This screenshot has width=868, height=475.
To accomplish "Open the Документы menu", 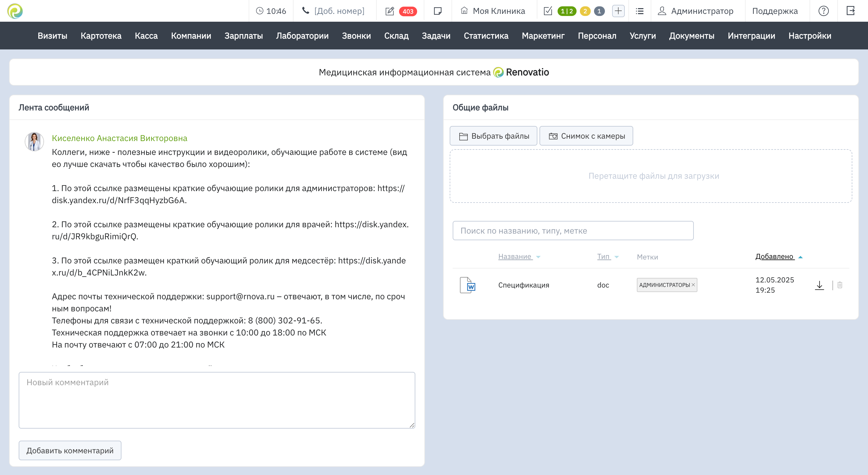I will pos(692,36).
